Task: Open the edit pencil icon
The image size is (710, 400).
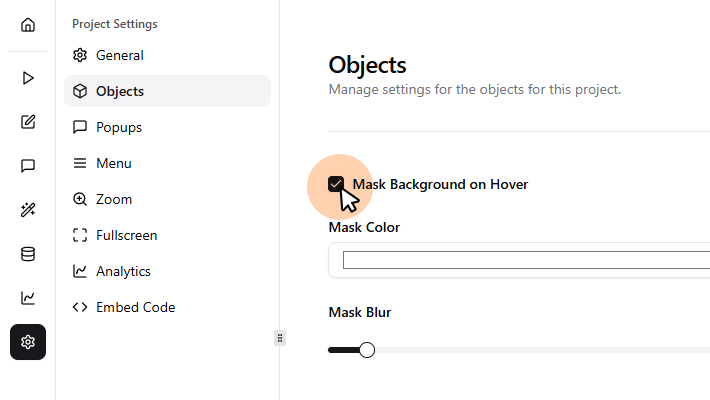Action: pos(28,122)
